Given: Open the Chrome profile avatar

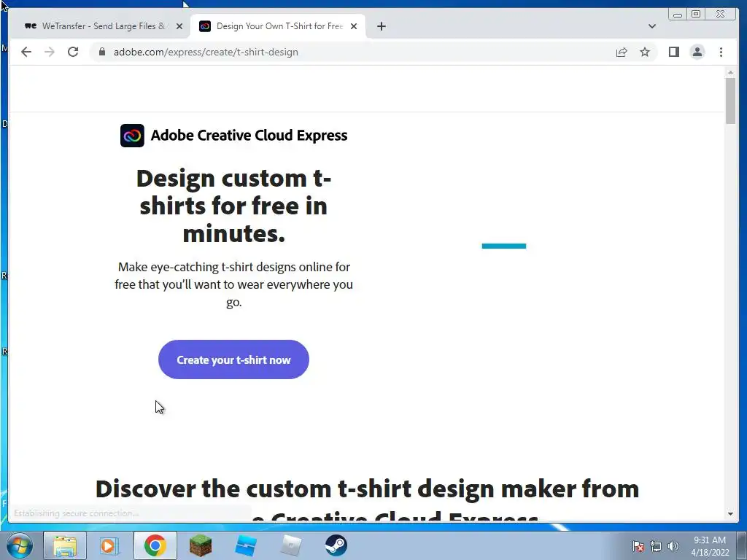Looking at the screenshot, I should (x=697, y=52).
